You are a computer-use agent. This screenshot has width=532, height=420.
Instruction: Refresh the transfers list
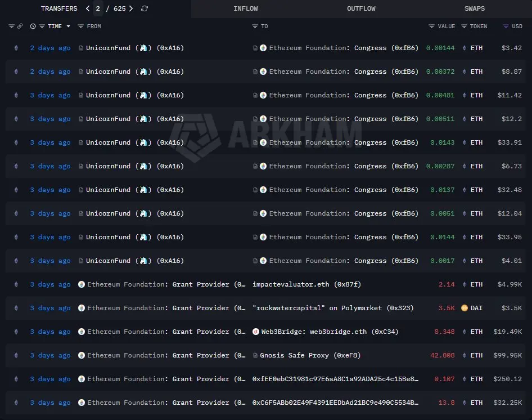145,8
